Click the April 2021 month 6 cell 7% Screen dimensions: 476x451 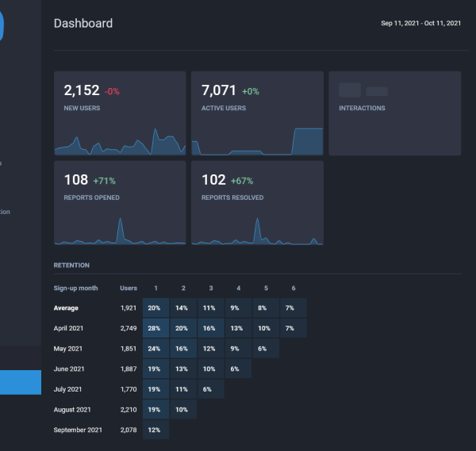(294, 328)
